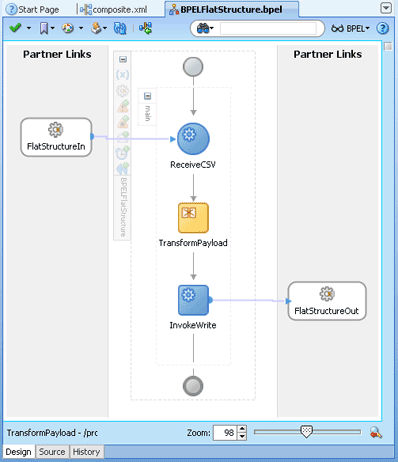The height and width of the screenshot is (462, 398).
Task: Open the dropdown arrow beside the stamp icon
Action: pos(105,28)
